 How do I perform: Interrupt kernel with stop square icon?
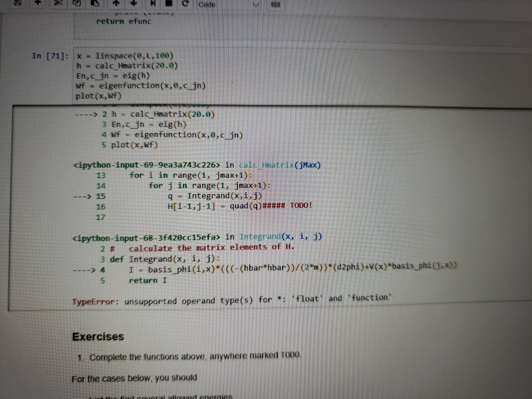point(169,3)
